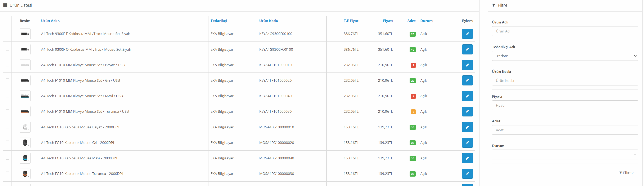The width and height of the screenshot is (644, 186).
Task: Click stock badge 2 for F1010 Beyaz
Action: [x=413, y=65]
